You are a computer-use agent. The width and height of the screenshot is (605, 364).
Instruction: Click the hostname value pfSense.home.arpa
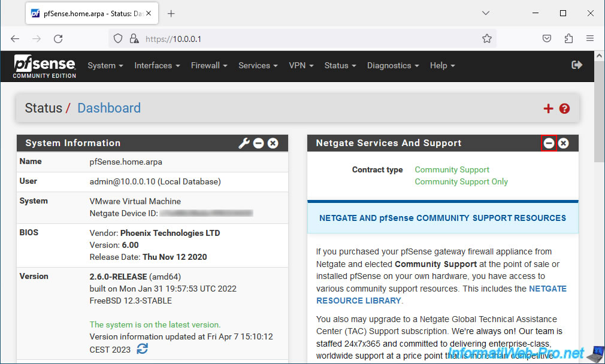[126, 162]
